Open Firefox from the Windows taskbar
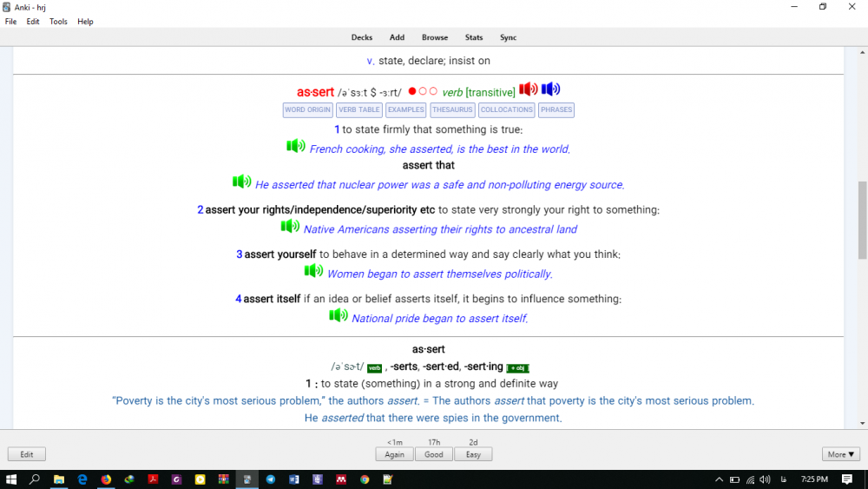Viewport: 868px width, 489px height. (106, 479)
